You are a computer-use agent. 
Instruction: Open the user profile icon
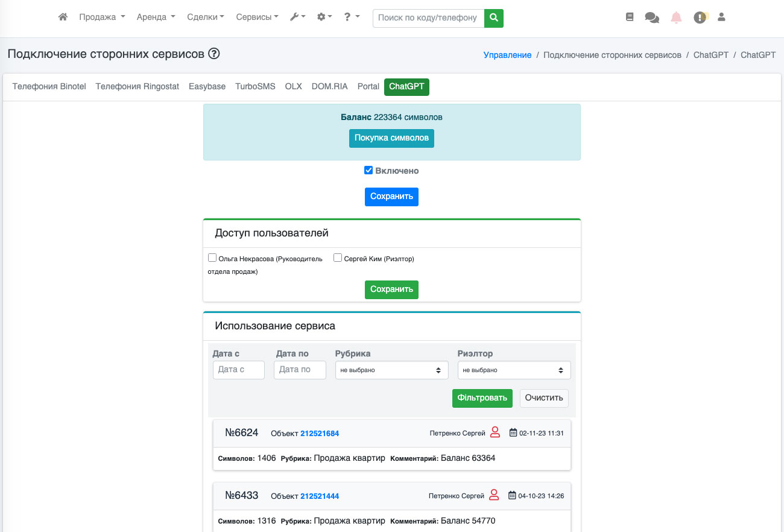[721, 17]
